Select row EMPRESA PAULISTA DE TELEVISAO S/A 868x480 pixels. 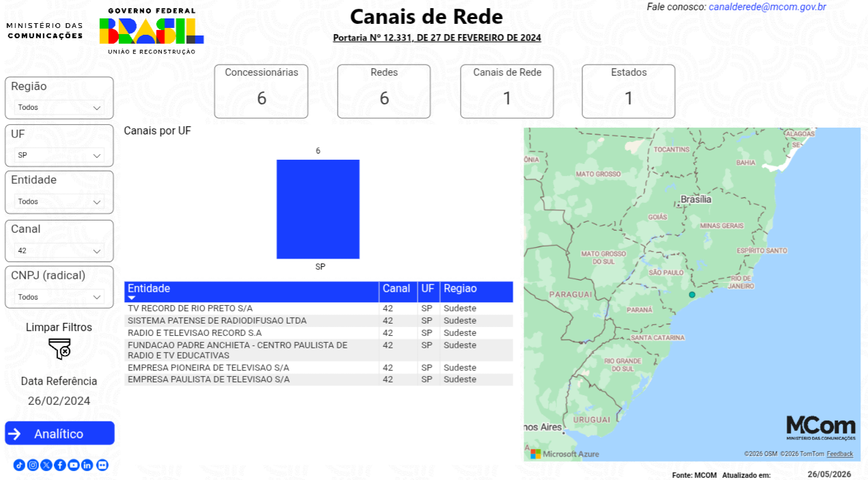[x=318, y=380]
